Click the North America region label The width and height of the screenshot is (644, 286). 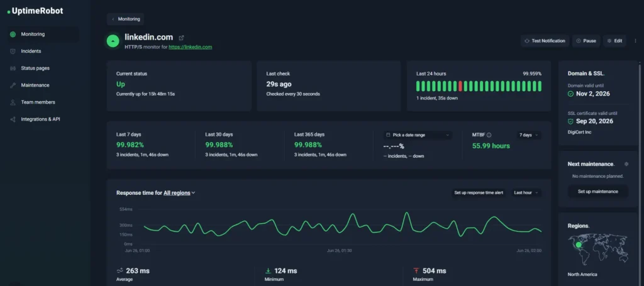pyautogui.click(x=582, y=275)
